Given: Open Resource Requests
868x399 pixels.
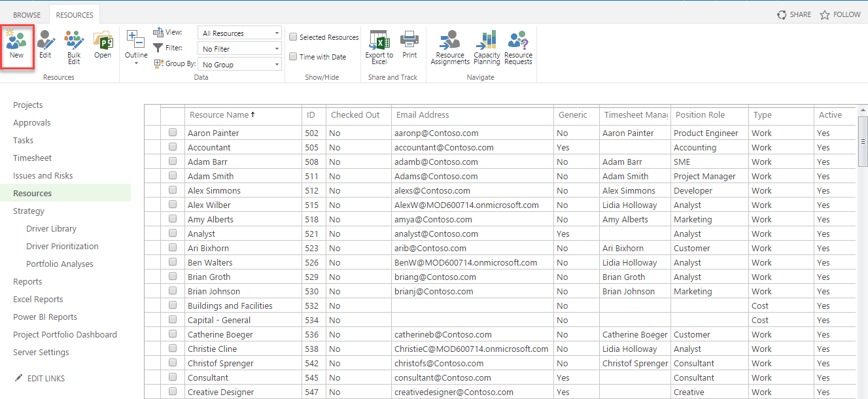Looking at the screenshot, I should coord(518,48).
